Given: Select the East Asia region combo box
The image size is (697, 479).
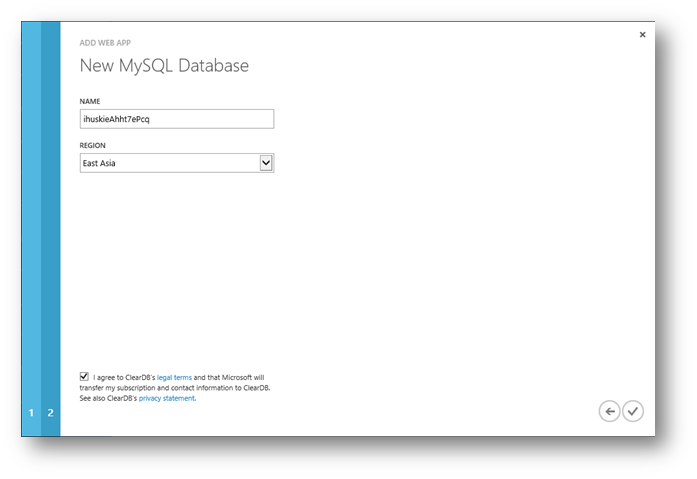Looking at the screenshot, I should [x=177, y=163].
